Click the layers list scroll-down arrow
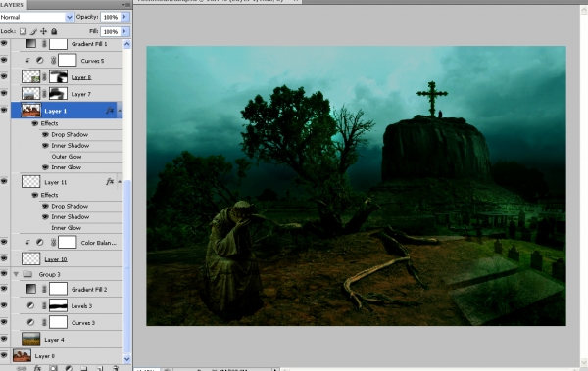This screenshot has width=588, height=371. coord(127,358)
